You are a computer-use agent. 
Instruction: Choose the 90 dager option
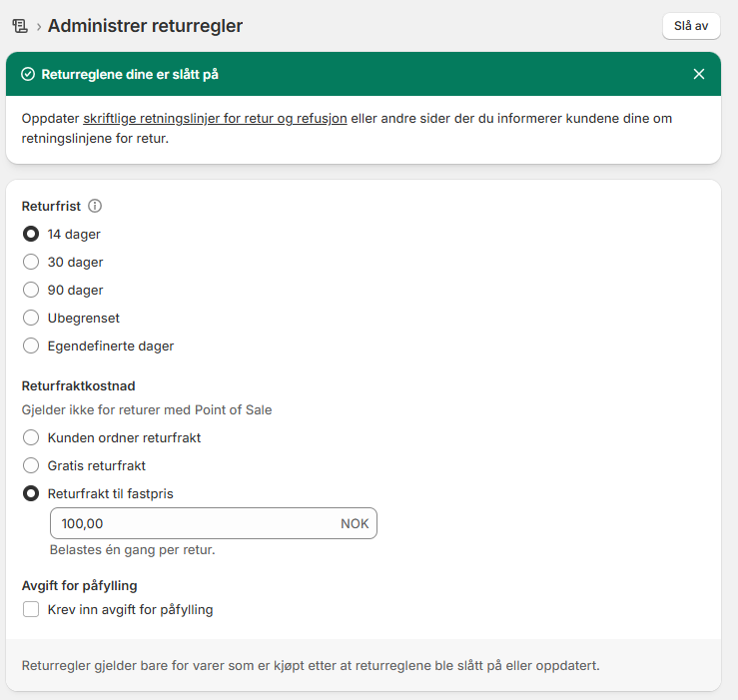(x=31, y=291)
